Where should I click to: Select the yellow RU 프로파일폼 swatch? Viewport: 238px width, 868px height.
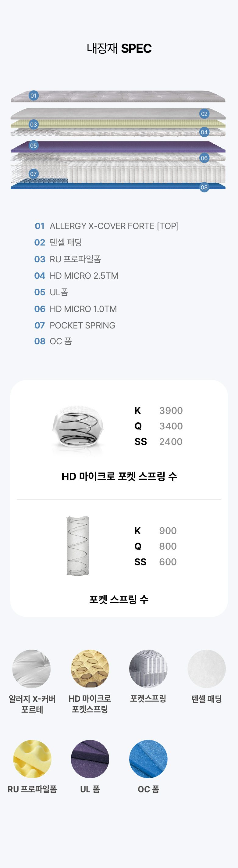pos(32,759)
